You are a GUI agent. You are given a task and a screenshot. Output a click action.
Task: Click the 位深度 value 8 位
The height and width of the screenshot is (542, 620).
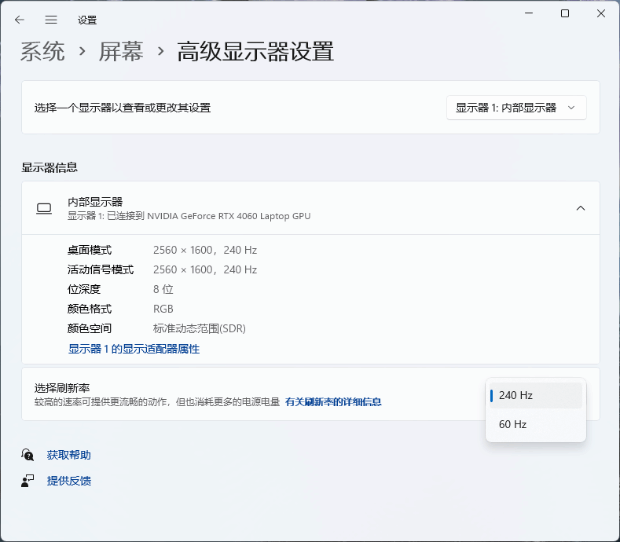163,289
